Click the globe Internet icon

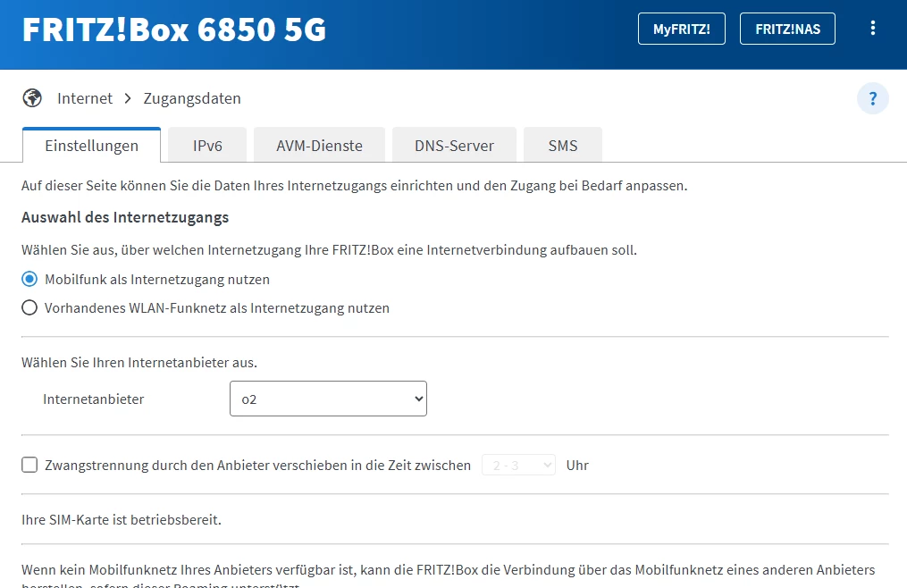pos(32,98)
